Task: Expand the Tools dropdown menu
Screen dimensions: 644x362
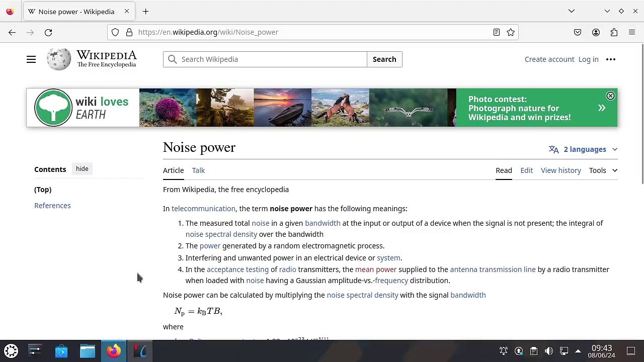Action: (x=603, y=170)
